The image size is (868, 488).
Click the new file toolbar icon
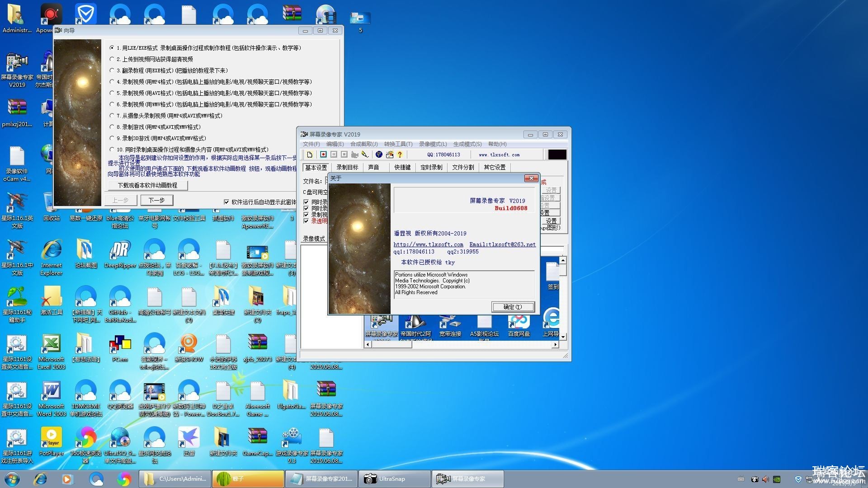pyautogui.click(x=310, y=155)
